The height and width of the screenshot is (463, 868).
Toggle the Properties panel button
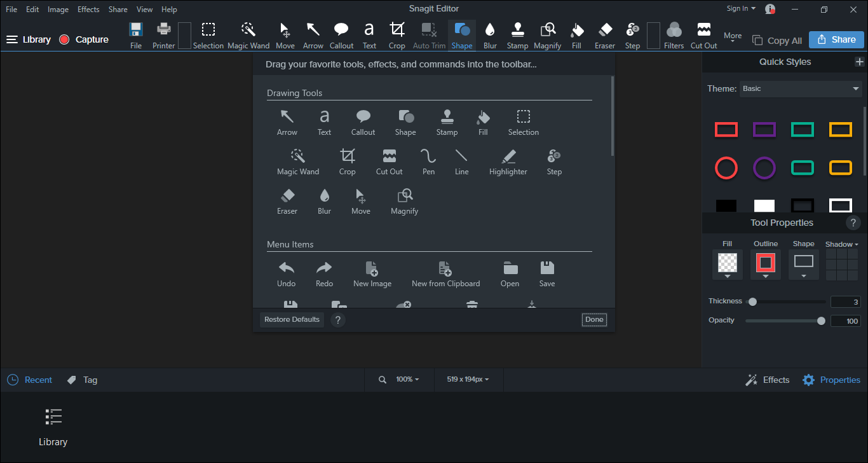(x=831, y=380)
